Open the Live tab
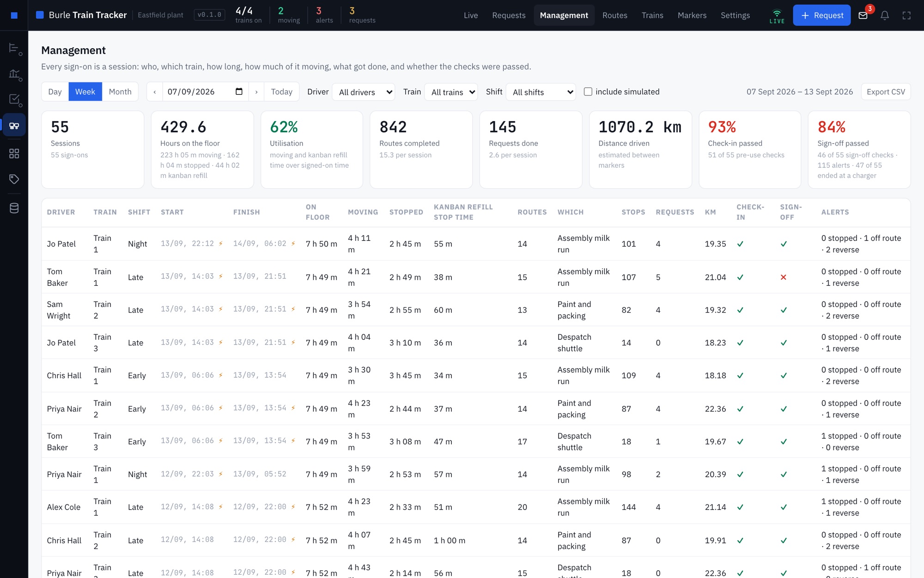 (x=471, y=15)
